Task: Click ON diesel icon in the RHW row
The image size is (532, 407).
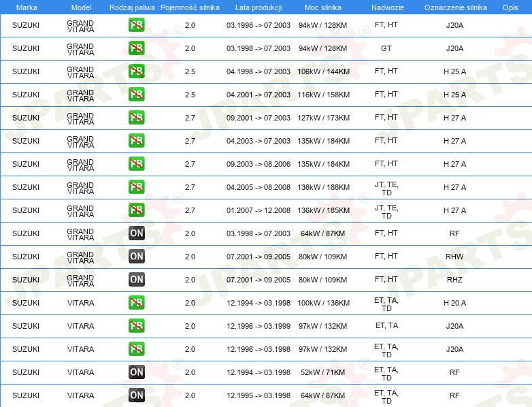Action: [136, 257]
